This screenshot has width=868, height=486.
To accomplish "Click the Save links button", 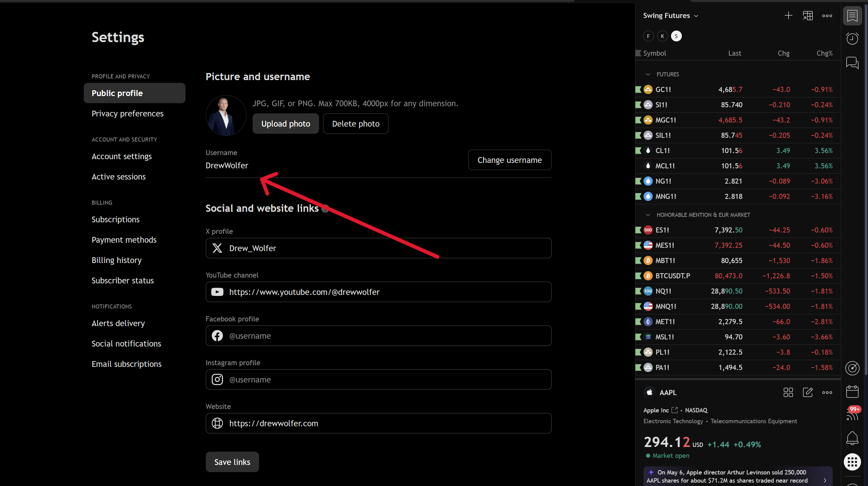I will 232,462.
